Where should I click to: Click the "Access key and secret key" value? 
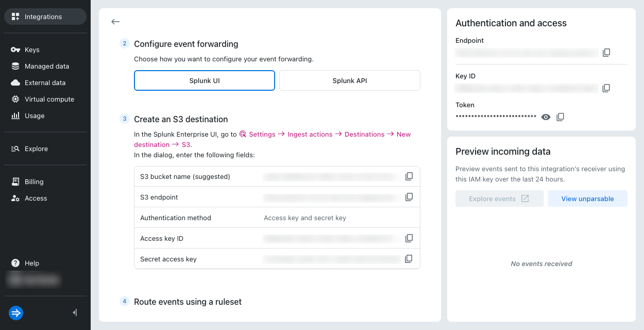tap(305, 218)
